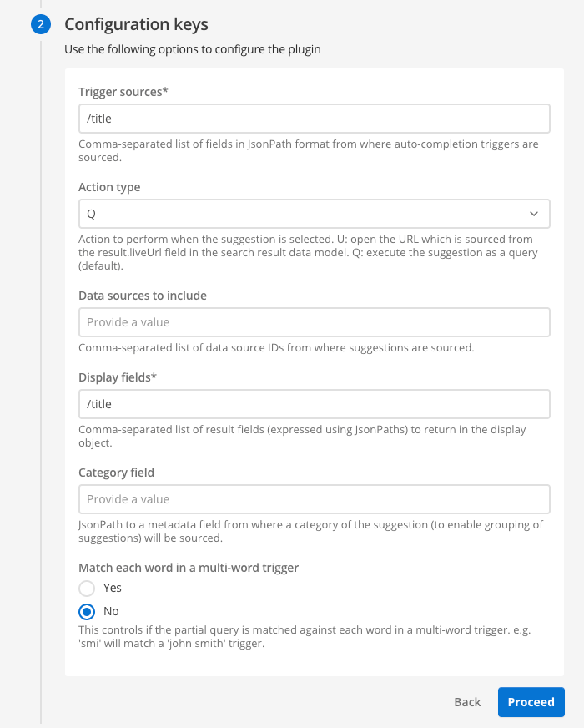Click the Trigger sources* label

tap(123, 92)
